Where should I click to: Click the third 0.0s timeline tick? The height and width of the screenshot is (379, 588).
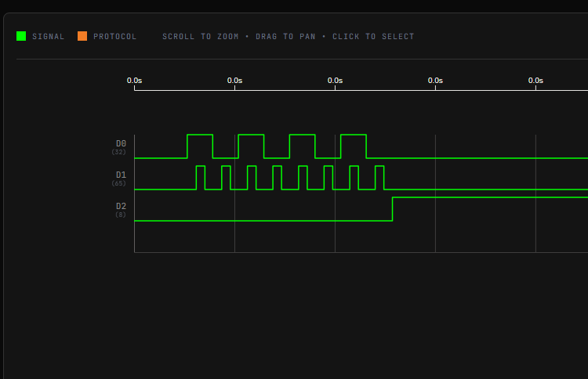(x=335, y=81)
